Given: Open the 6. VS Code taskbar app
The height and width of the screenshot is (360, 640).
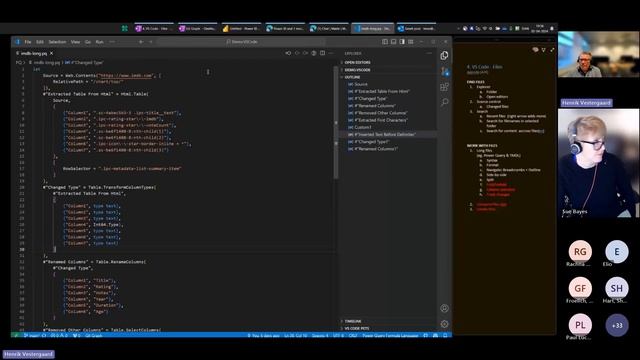Looking at the screenshot, I should click(x=154, y=28).
